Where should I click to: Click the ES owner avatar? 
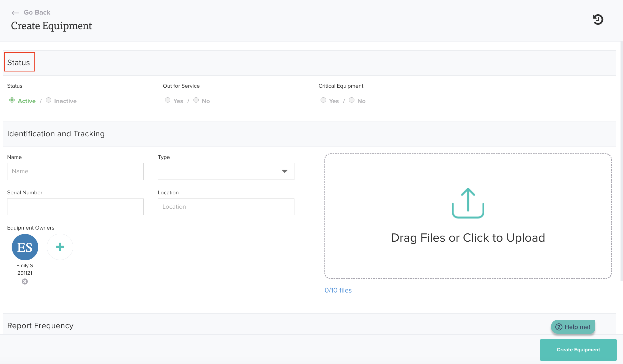click(x=25, y=247)
